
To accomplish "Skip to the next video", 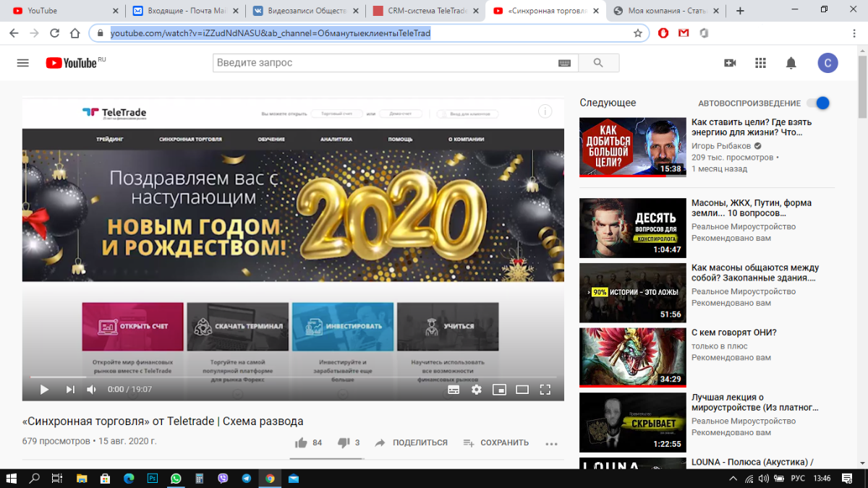I will pyautogui.click(x=70, y=389).
